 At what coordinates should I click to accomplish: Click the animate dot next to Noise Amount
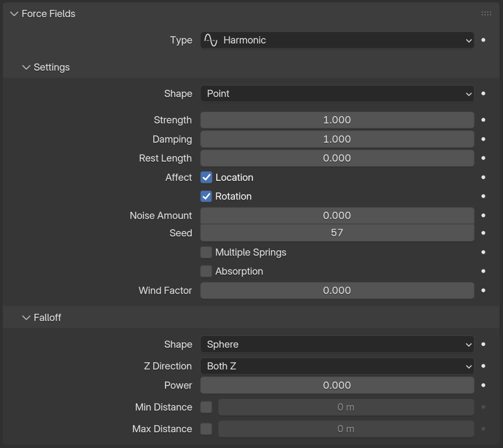(483, 215)
